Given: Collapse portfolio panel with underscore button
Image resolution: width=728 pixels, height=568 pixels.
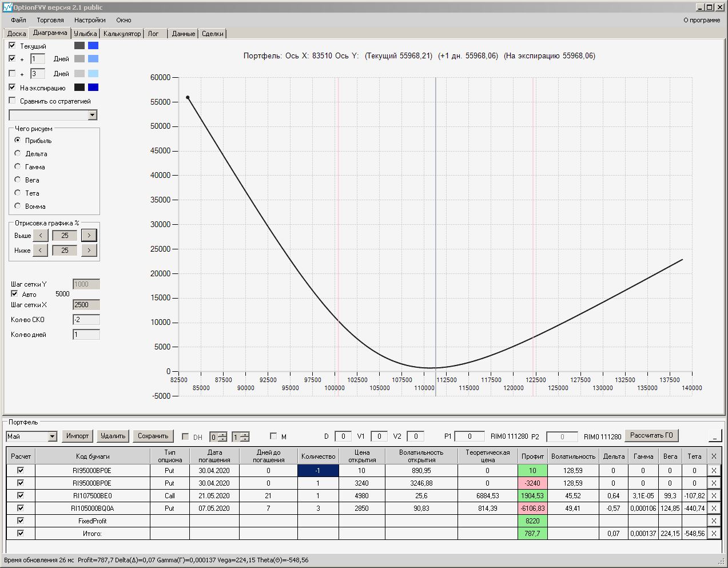Looking at the screenshot, I should 714,436.
